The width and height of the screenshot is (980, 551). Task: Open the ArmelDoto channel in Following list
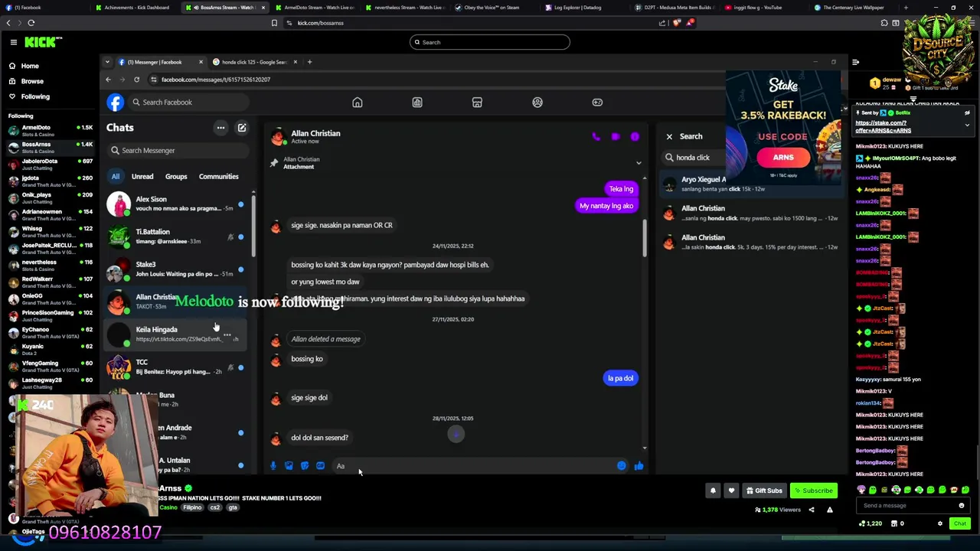[x=50, y=130]
